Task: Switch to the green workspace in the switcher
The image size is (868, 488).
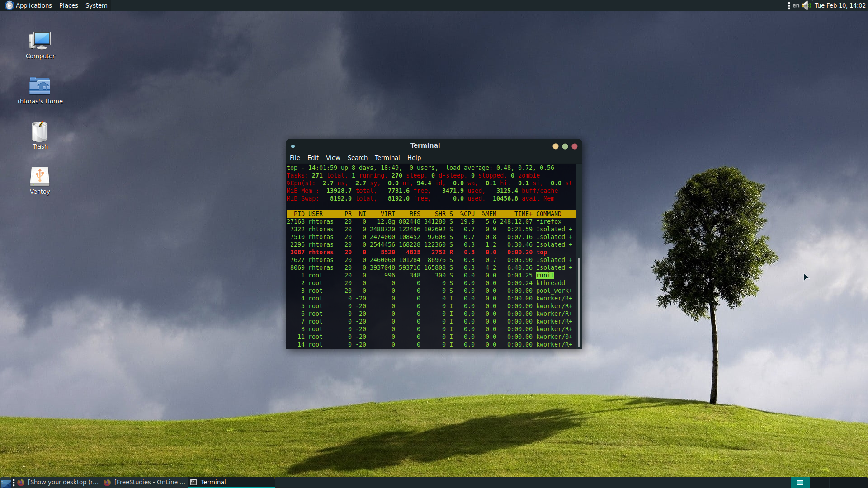Action: 800,483
